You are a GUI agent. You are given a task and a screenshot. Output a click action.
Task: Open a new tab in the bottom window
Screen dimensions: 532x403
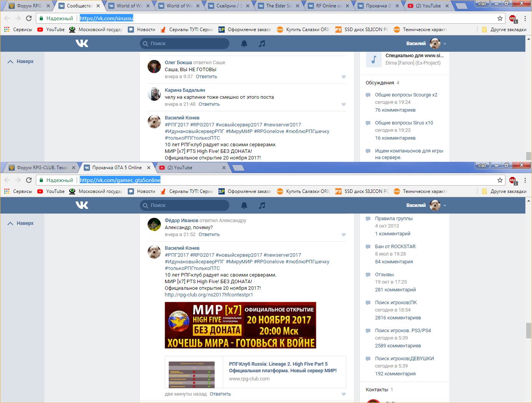(238, 168)
